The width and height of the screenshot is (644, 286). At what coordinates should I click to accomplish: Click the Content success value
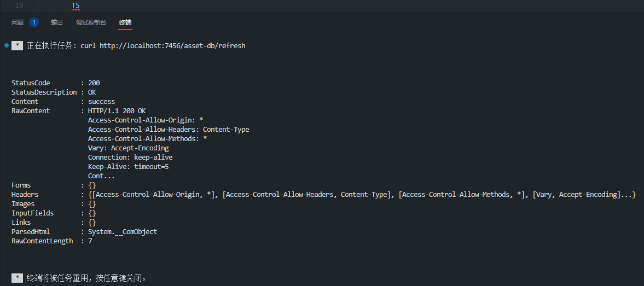coord(101,102)
